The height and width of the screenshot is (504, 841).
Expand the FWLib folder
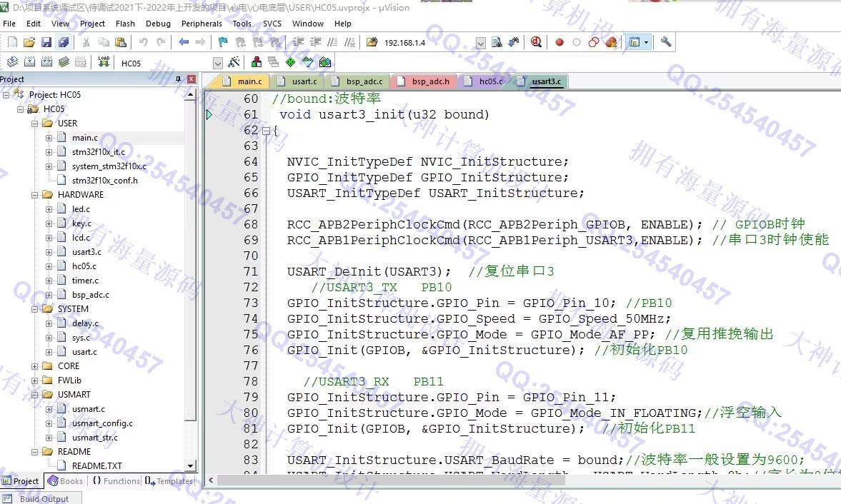coord(34,380)
